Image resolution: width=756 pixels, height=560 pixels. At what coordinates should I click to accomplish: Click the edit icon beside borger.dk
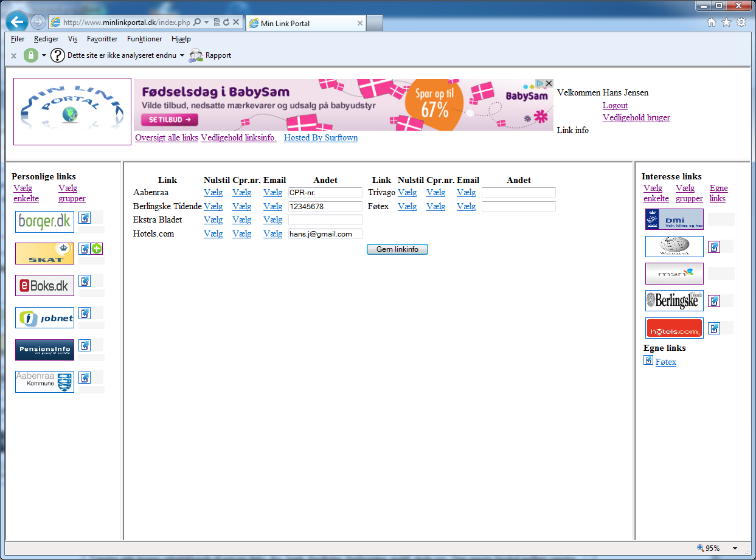click(85, 217)
